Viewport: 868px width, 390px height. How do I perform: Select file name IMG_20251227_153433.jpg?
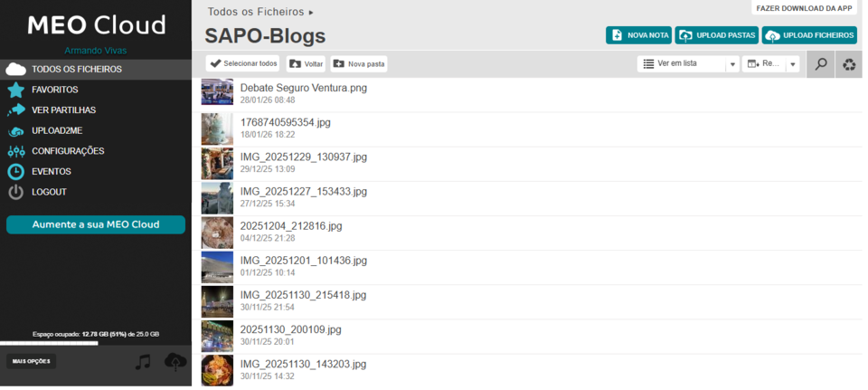point(304,191)
